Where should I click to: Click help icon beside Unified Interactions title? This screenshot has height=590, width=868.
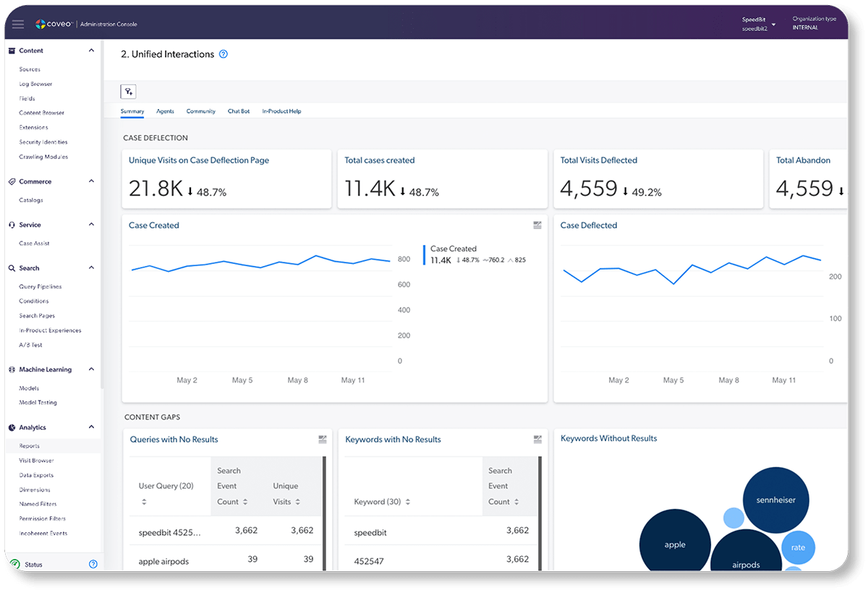pos(224,54)
